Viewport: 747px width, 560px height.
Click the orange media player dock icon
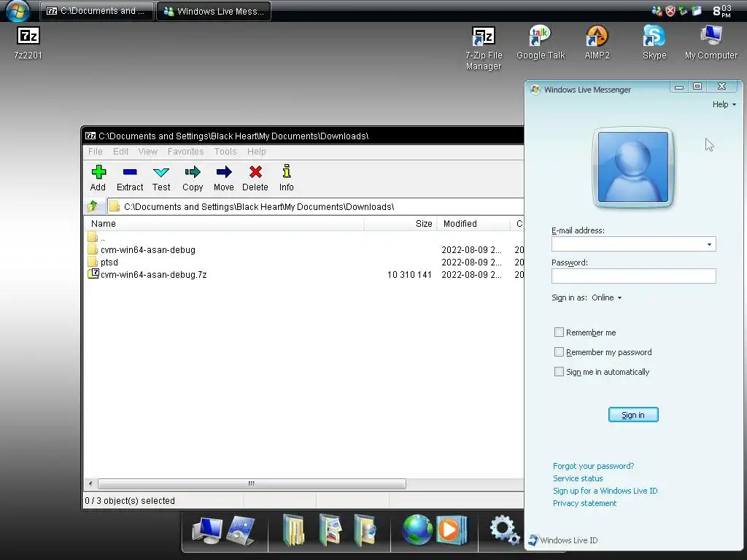coord(451,529)
